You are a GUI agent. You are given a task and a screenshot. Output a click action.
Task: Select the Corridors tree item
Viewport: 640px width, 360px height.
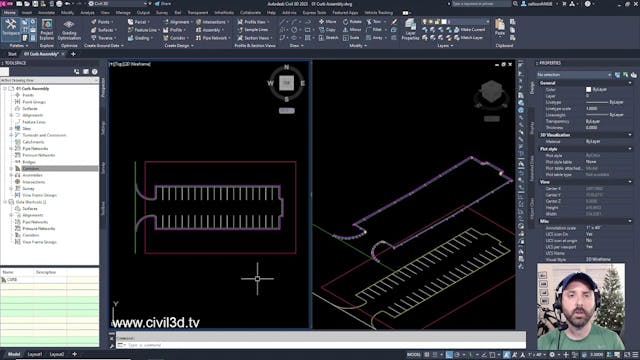[x=31, y=169]
